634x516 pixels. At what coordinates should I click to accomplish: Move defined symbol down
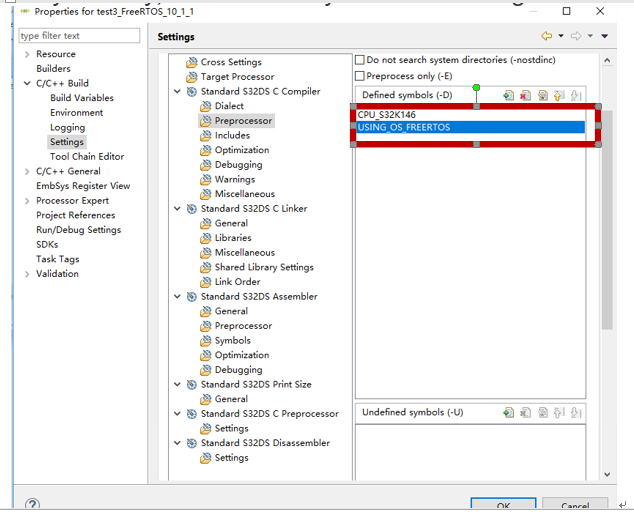[x=576, y=95]
